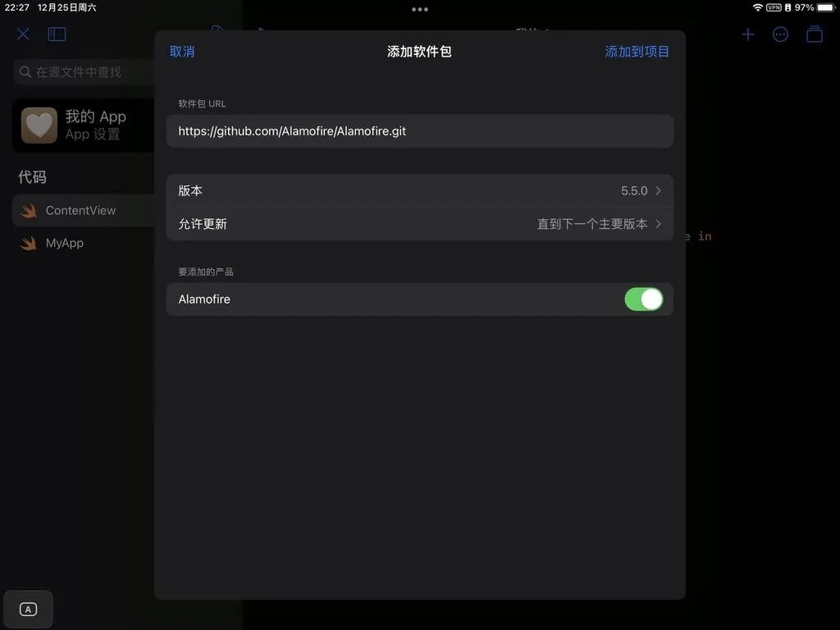Click the Code (代码) section header
Viewport: 840px width, 630px height.
32,177
